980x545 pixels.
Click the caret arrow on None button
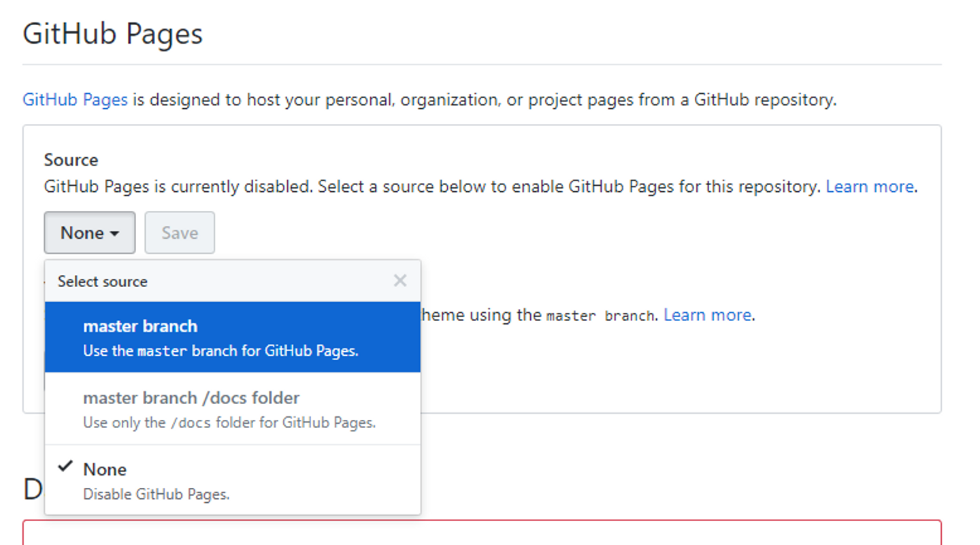[114, 233]
